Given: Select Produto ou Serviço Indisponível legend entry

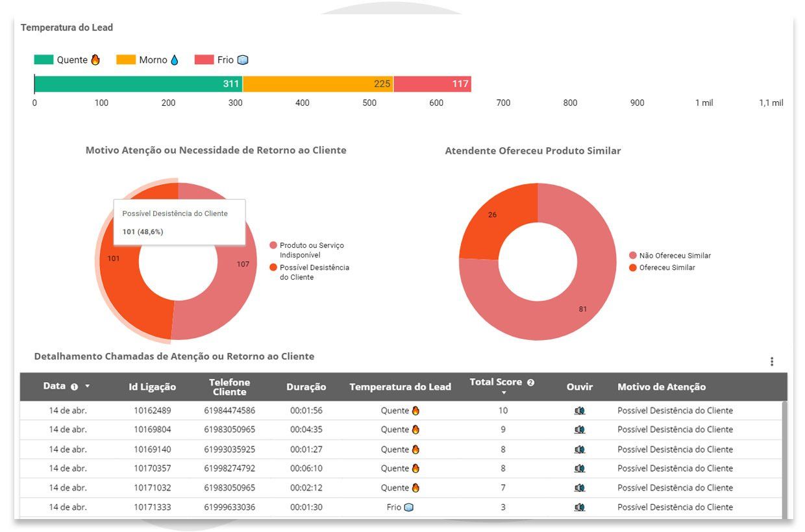Looking at the screenshot, I should tap(310, 250).
